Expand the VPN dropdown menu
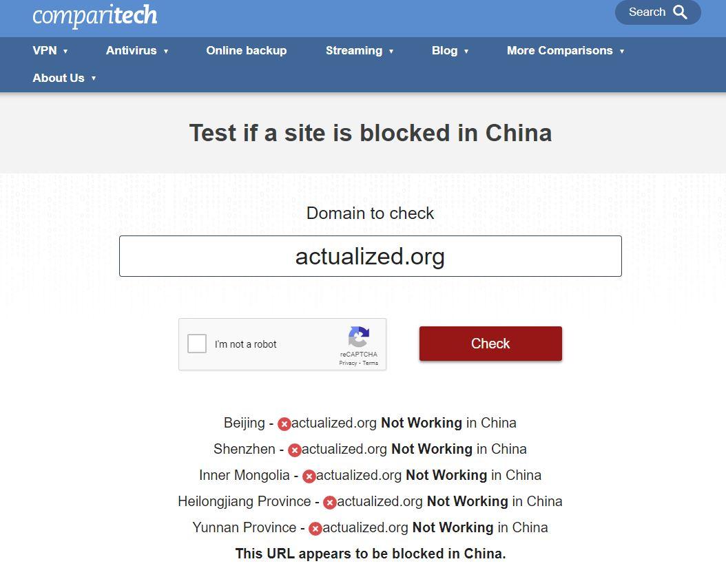Image resolution: width=726 pixels, height=588 pixels. [x=50, y=50]
